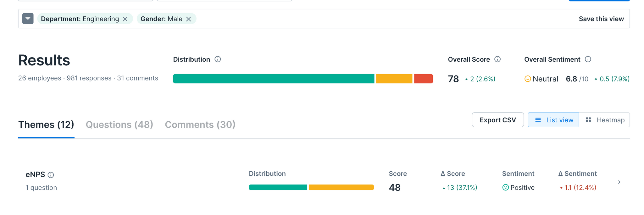Open the Questions (48) tab
Image resolution: width=644 pixels, height=215 pixels.
click(x=119, y=125)
